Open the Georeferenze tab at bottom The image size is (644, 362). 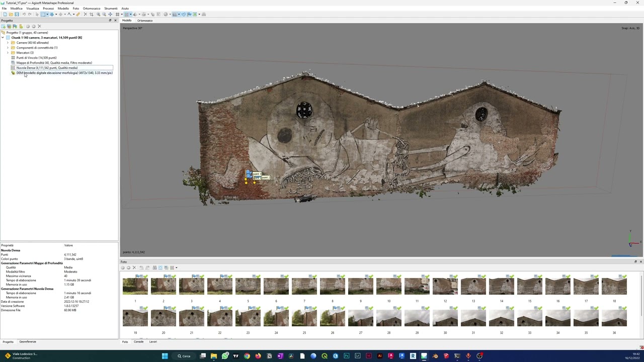[28, 342]
